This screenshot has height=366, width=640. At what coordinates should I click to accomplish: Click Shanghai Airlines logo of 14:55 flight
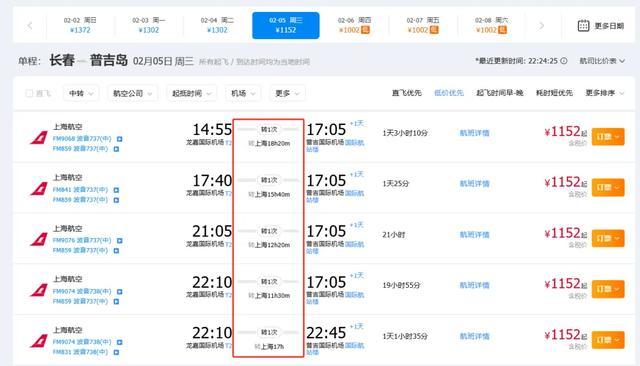tap(39, 138)
